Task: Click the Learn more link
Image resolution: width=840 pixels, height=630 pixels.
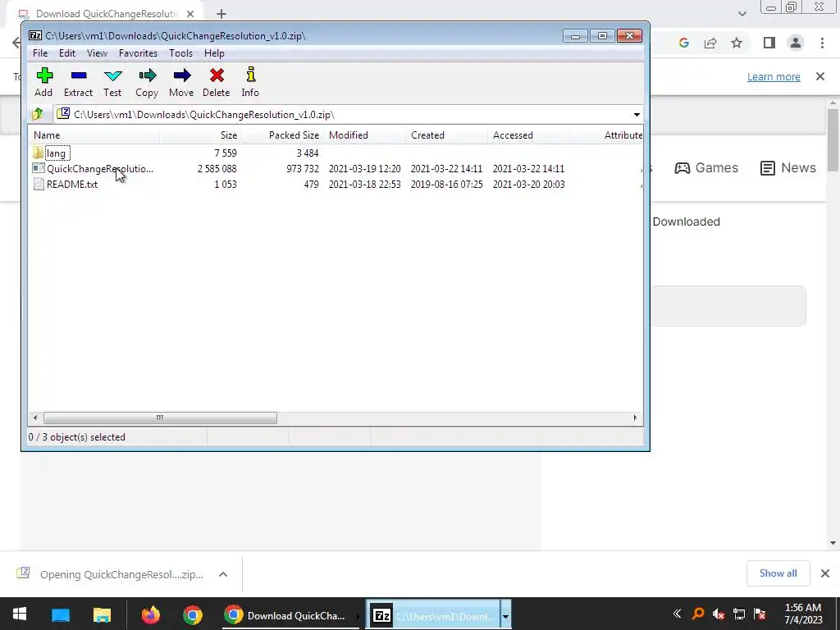Action: click(x=774, y=76)
